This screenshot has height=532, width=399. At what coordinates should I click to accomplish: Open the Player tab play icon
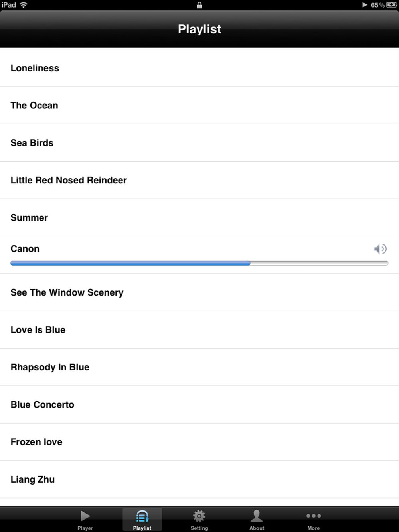coord(85,516)
